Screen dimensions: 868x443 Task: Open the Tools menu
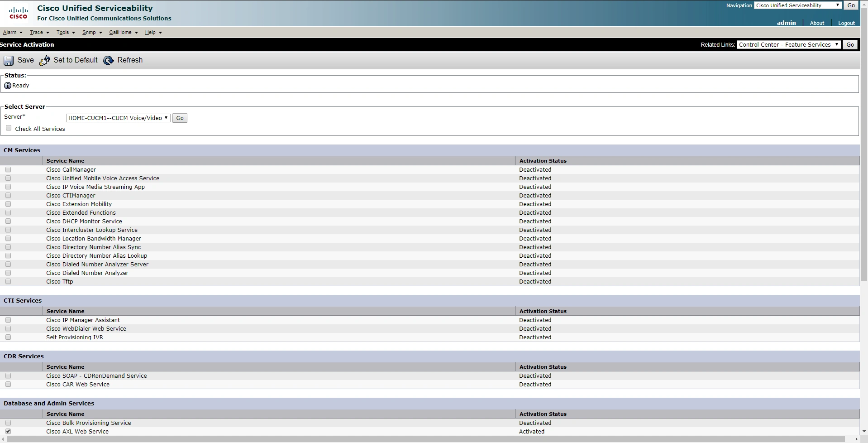tap(66, 32)
